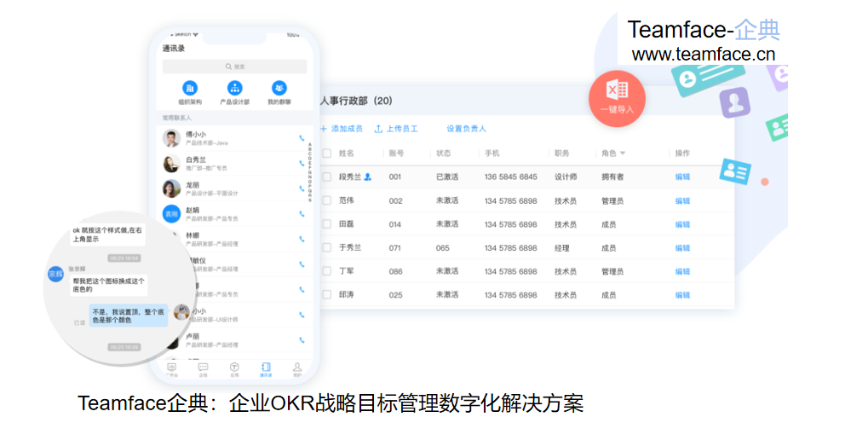Click the 手机 column header
Viewport: 868px width, 423px height.
(491, 153)
